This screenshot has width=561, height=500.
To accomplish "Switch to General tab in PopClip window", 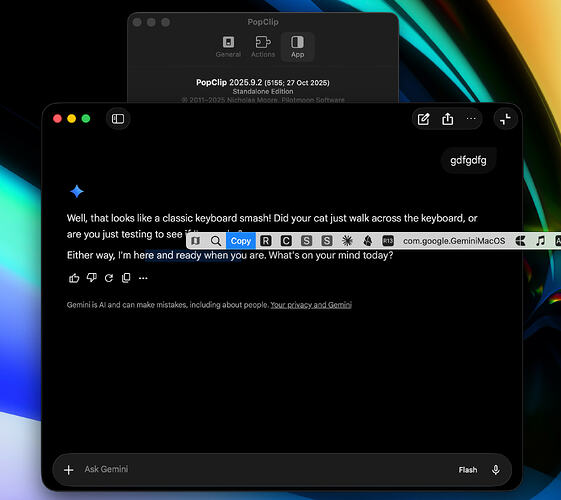I will click(228, 47).
